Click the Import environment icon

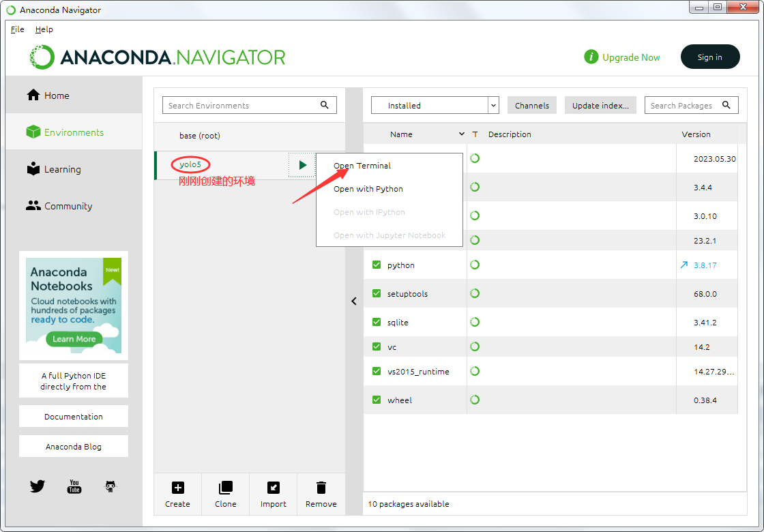click(274, 488)
